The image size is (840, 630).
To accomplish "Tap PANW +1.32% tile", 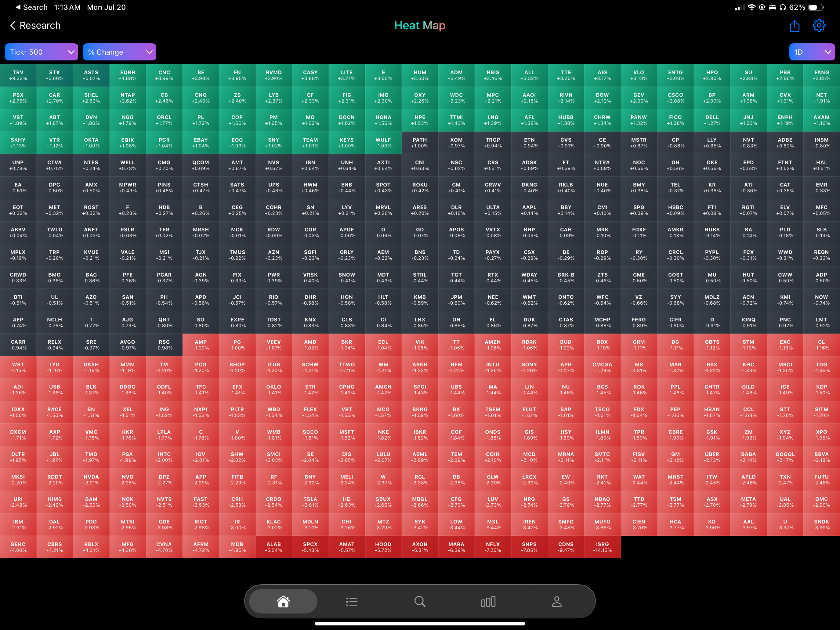I will (x=639, y=120).
